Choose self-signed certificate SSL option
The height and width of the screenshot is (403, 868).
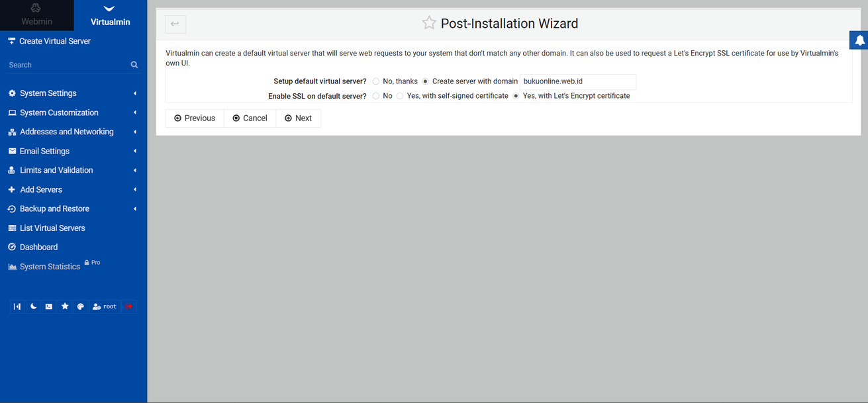pos(400,96)
